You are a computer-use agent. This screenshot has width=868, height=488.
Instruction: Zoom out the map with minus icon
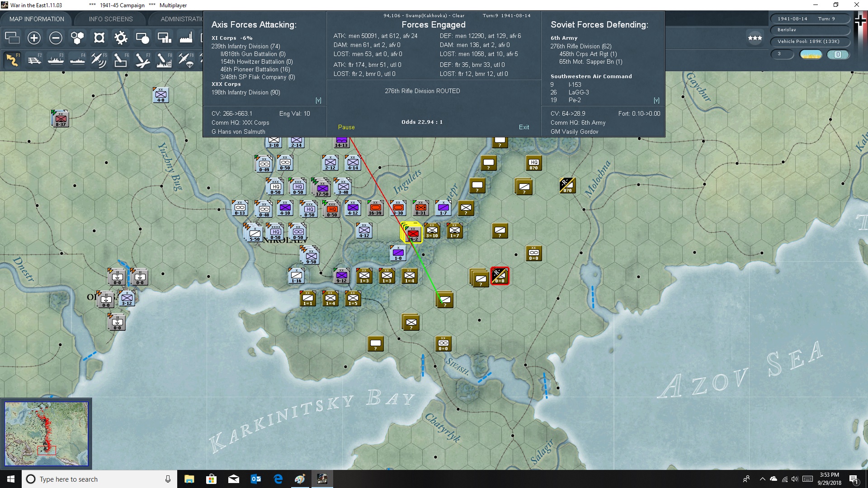click(56, 38)
